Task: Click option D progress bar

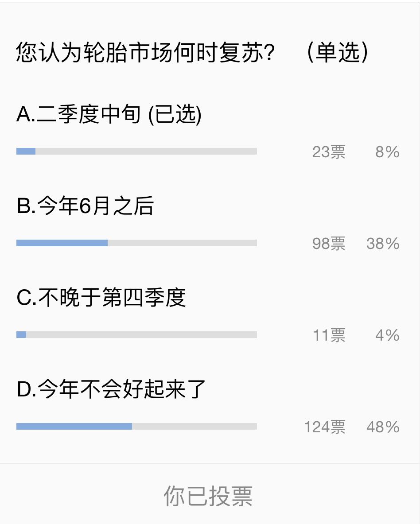Action: (136, 426)
